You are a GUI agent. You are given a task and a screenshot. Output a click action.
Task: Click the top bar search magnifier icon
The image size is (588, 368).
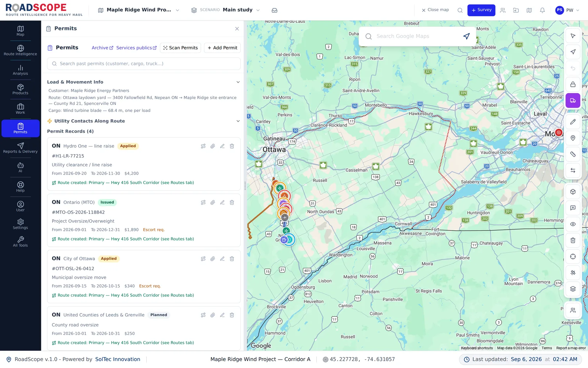(460, 10)
